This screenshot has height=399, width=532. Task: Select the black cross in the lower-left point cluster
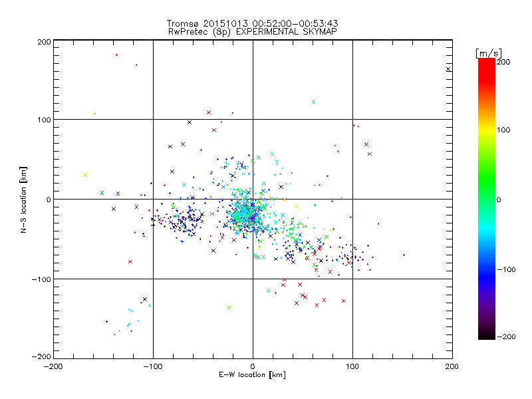[x=145, y=299]
